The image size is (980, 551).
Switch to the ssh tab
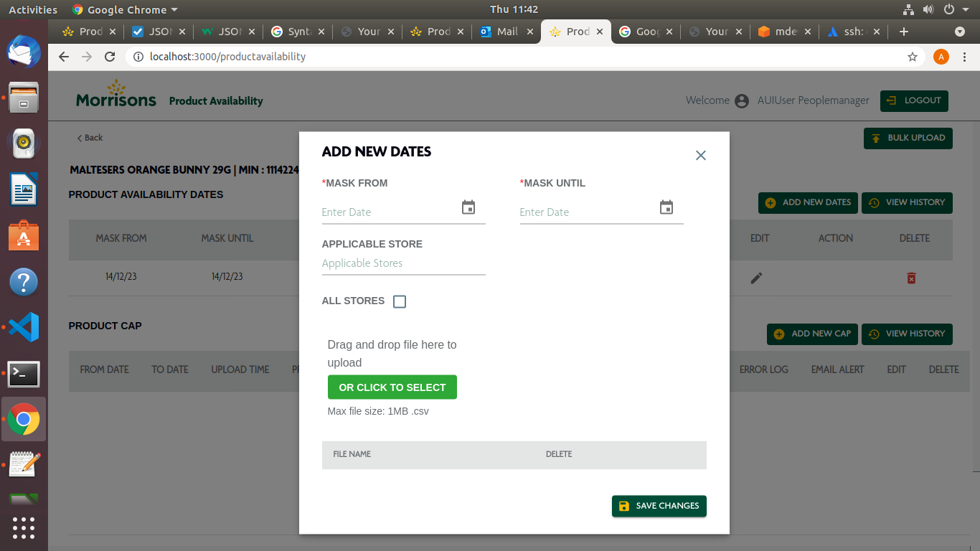click(x=854, y=32)
